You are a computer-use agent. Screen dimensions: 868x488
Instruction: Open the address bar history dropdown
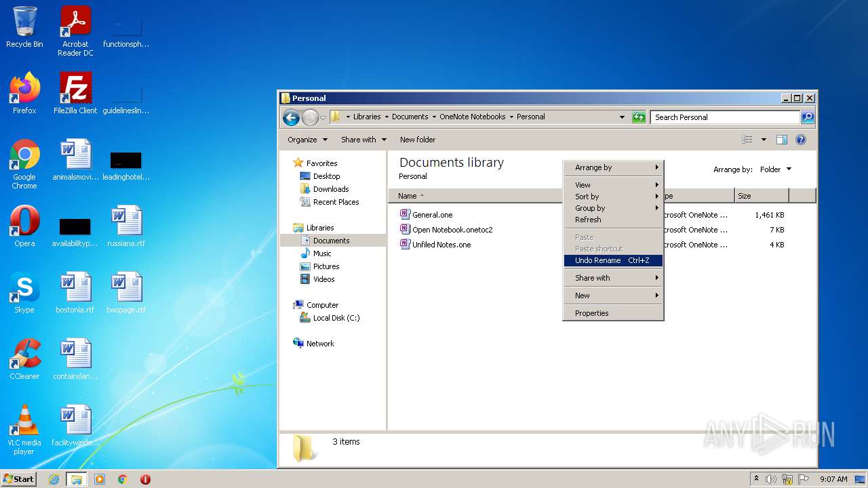tap(622, 117)
